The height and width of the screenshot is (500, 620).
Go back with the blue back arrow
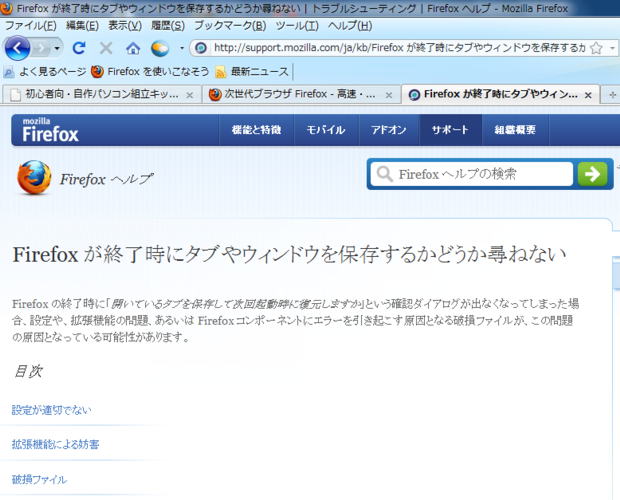coord(17,48)
